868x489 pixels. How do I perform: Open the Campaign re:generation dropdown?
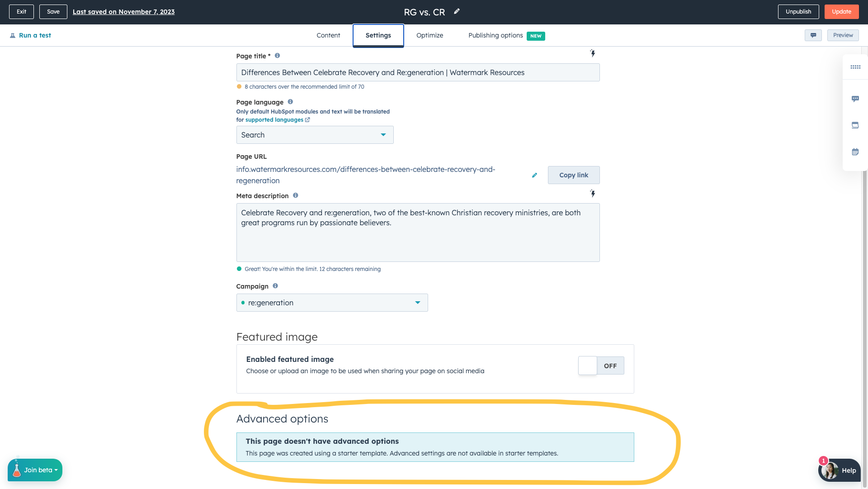tap(332, 303)
